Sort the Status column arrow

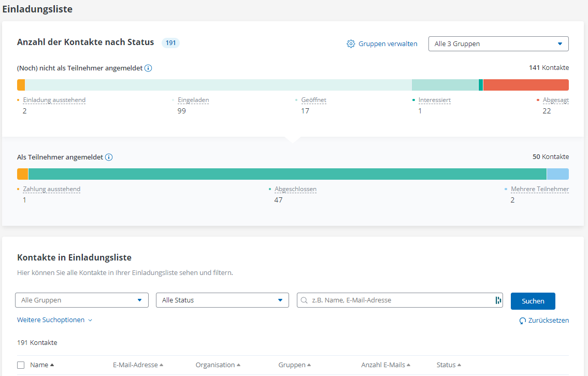pyautogui.click(x=459, y=365)
